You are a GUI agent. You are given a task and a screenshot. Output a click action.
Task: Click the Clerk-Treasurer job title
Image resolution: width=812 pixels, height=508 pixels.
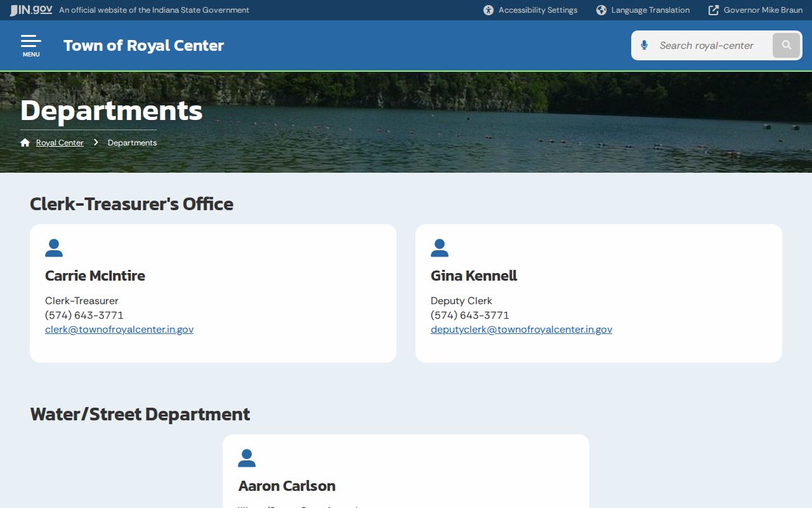point(82,301)
